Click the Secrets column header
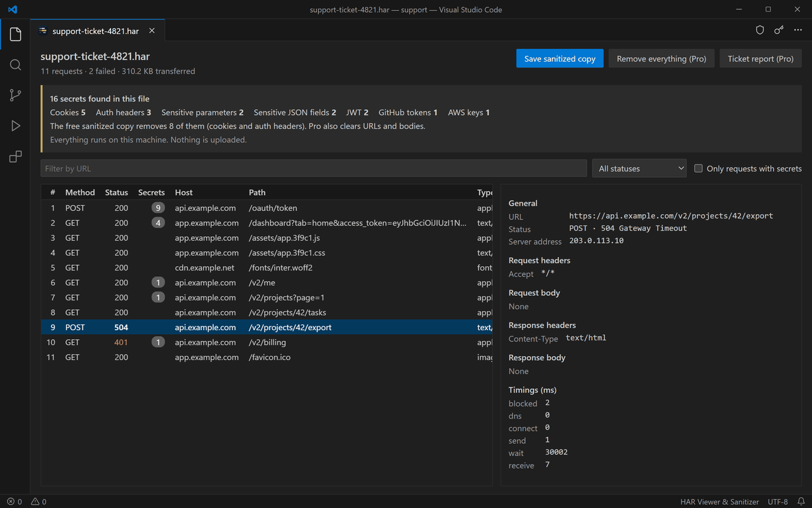 (152, 192)
